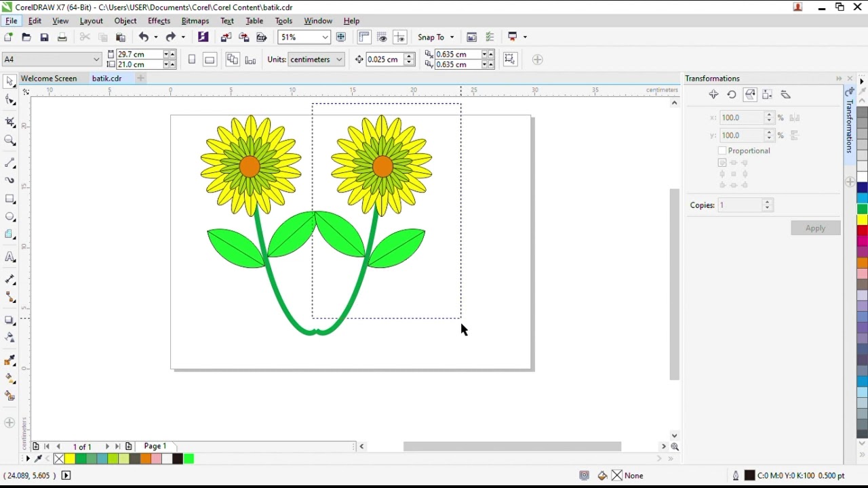Image resolution: width=868 pixels, height=488 pixels.
Task: Open the Redo history dropdown arrow
Action: (183, 37)
